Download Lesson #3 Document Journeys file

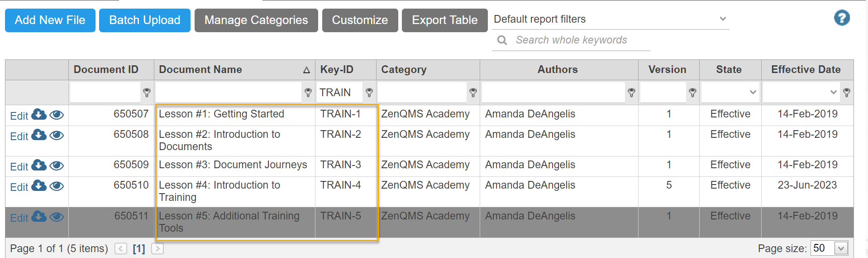click(39, 165)
